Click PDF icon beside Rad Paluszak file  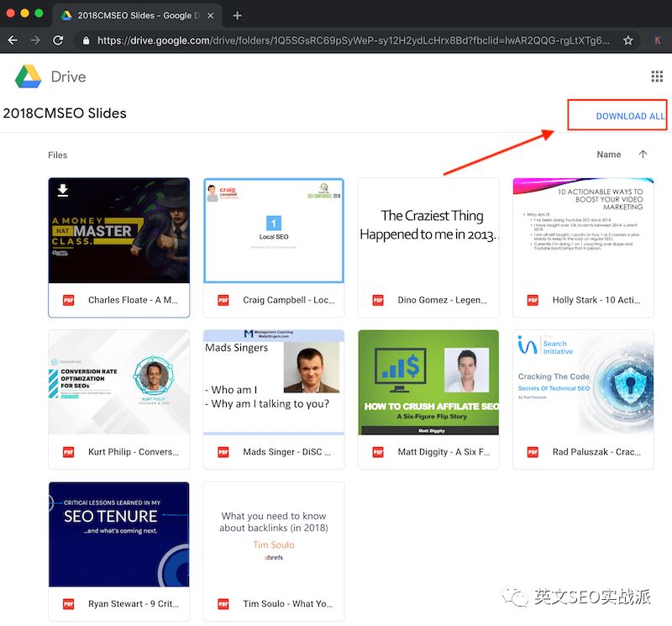pos(533,452)
